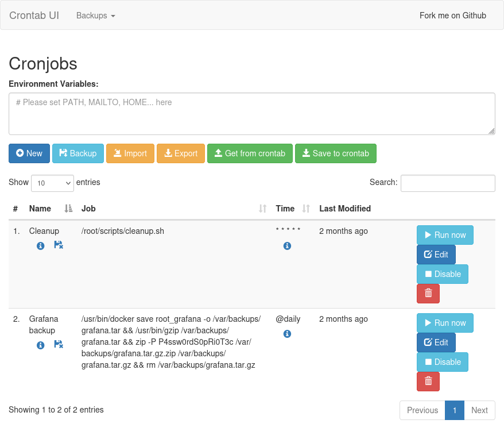Open the Show entries count selector
Screen dimensions: 504x435
coord(52,183)
